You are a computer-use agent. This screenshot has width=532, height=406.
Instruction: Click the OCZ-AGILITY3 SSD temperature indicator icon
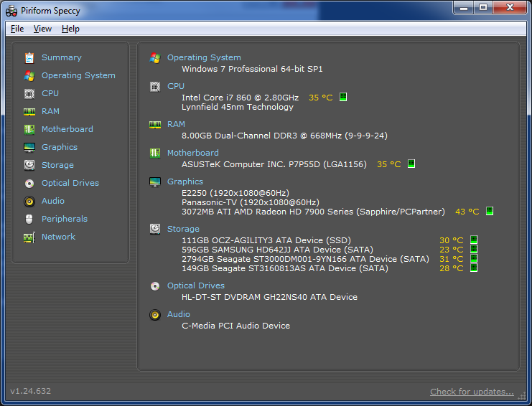pyautogui.click(x=474, y=240)
